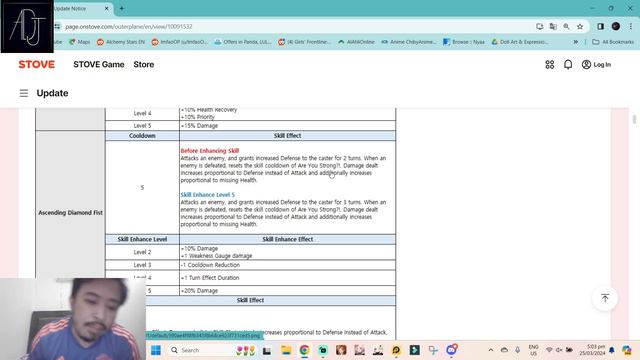
Task: Click the '+15% Damage' table cell
Action: (x=287, y=126)
